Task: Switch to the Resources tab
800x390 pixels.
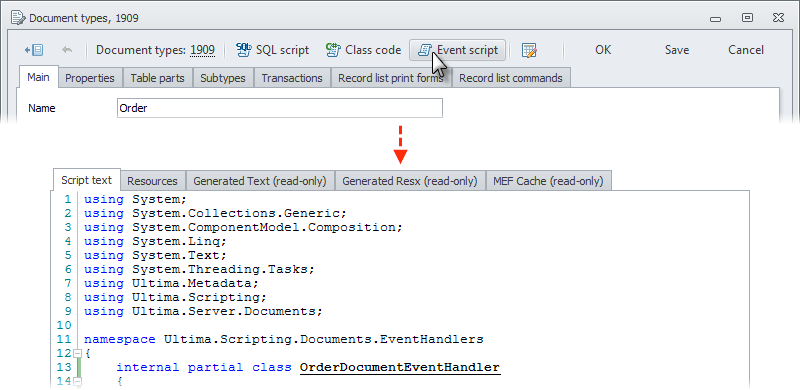Action: [x=153, y=181]
